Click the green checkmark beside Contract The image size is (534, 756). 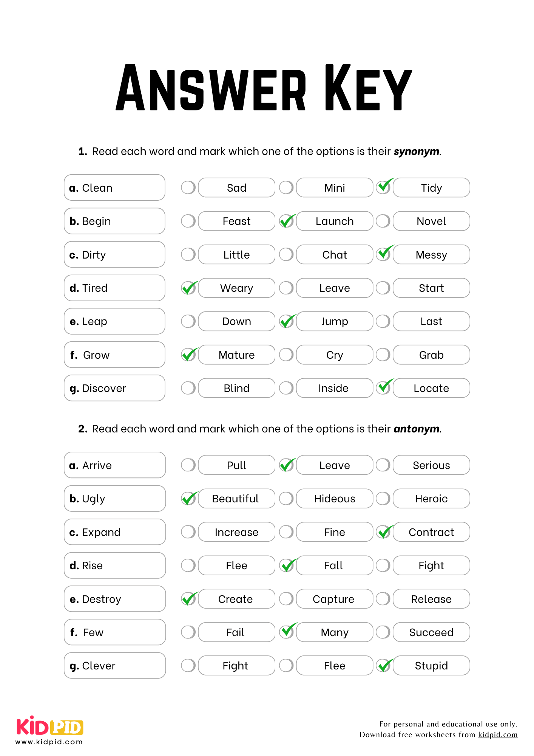pos(384,532)
